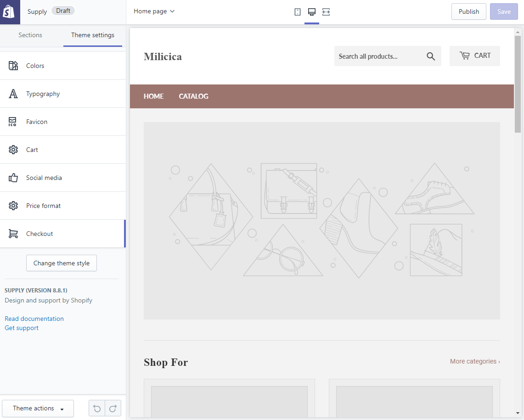Image resolution: width=524 pixels, height=420 pixels.
Task: Click the search magnifier icon in preview
Action: click(430, 56)
